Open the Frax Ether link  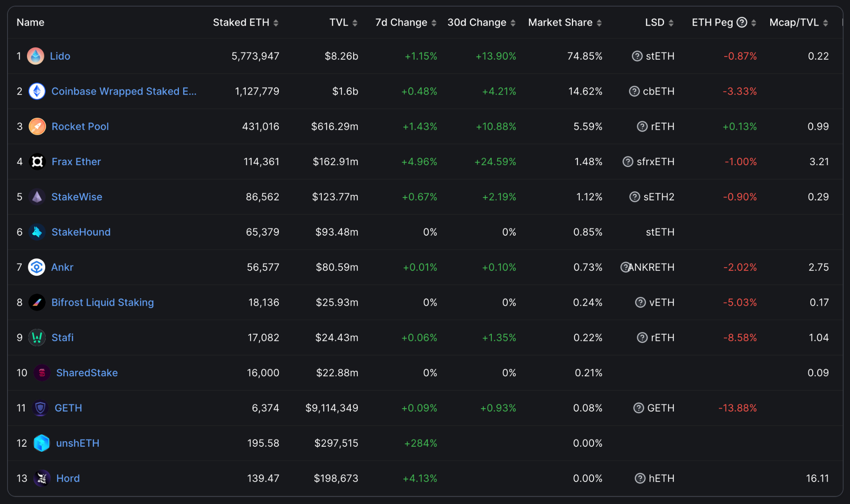(x=76, y=162)
